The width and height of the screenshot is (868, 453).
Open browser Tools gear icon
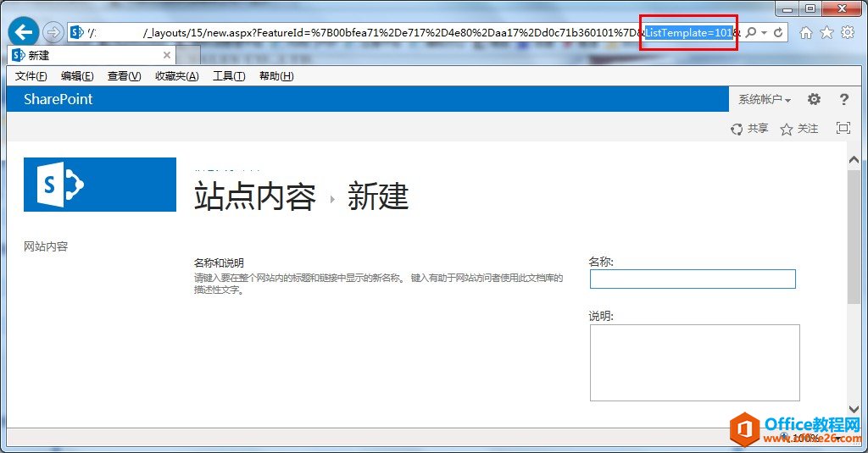pos(848,33)
